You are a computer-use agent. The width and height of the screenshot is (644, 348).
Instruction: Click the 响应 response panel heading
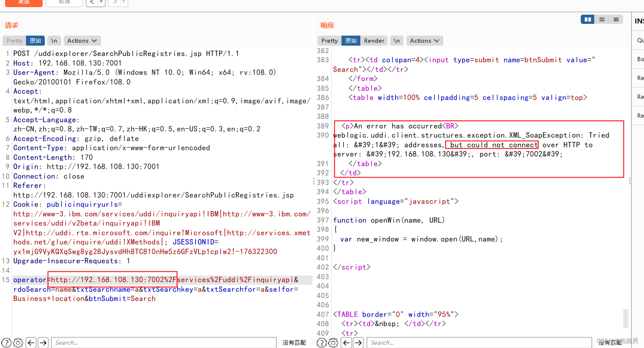pos(327,25)
